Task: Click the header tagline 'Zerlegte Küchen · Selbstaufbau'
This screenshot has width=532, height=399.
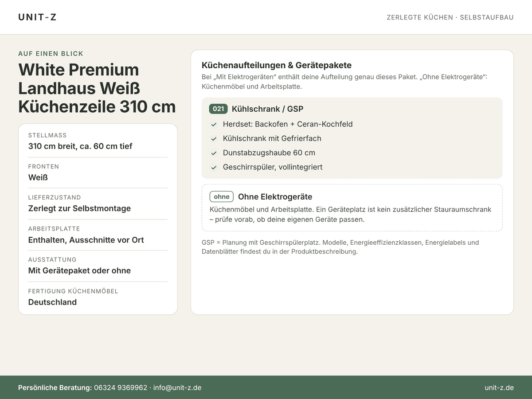Action: [x=450, y=17]
